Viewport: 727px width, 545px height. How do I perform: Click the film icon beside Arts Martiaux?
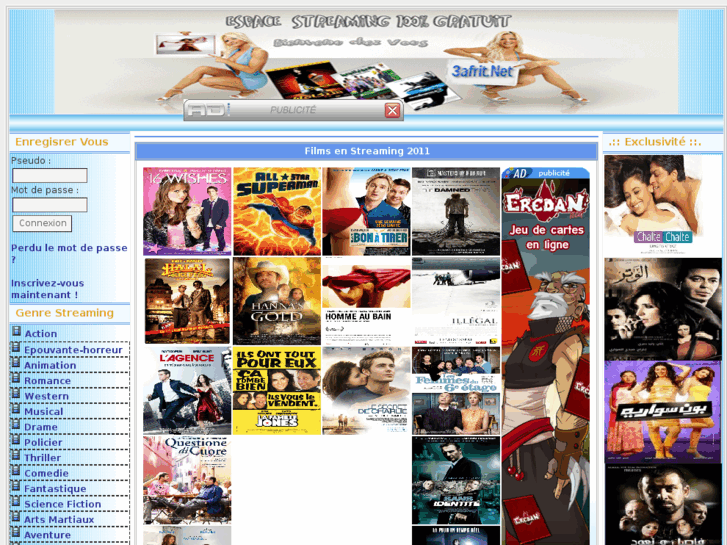16,517
